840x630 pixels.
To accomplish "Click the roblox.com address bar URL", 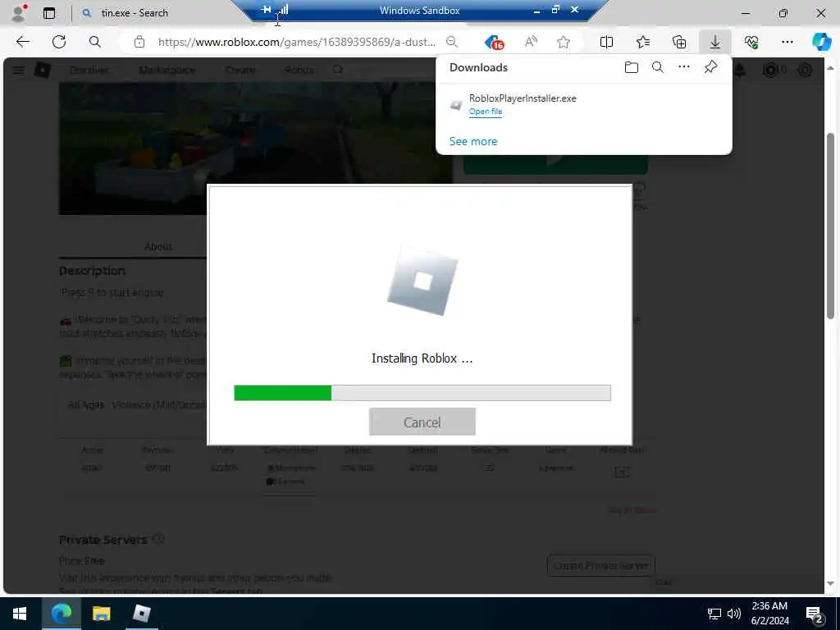I will [x=296, y=42].
